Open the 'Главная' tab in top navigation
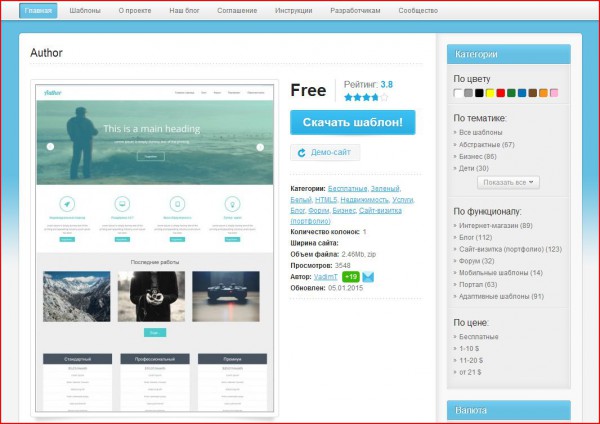The image size is (600, 424). 38,11
